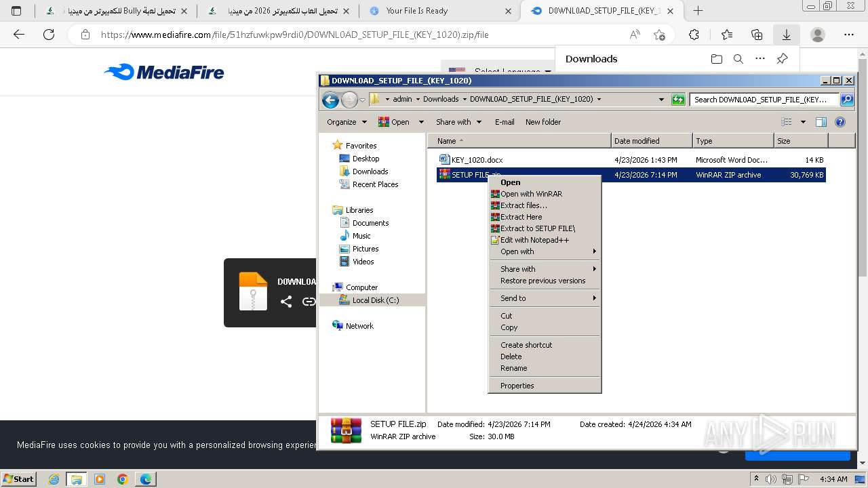Click the Read aloud icon in address bar

(x=635, y=35)
